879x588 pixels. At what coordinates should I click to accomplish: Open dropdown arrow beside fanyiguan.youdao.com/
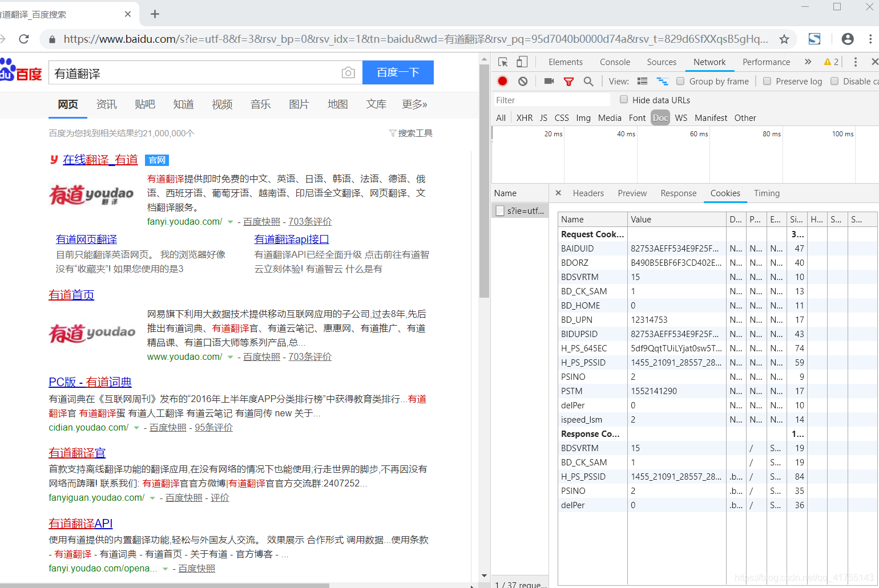tap(152, 498)
